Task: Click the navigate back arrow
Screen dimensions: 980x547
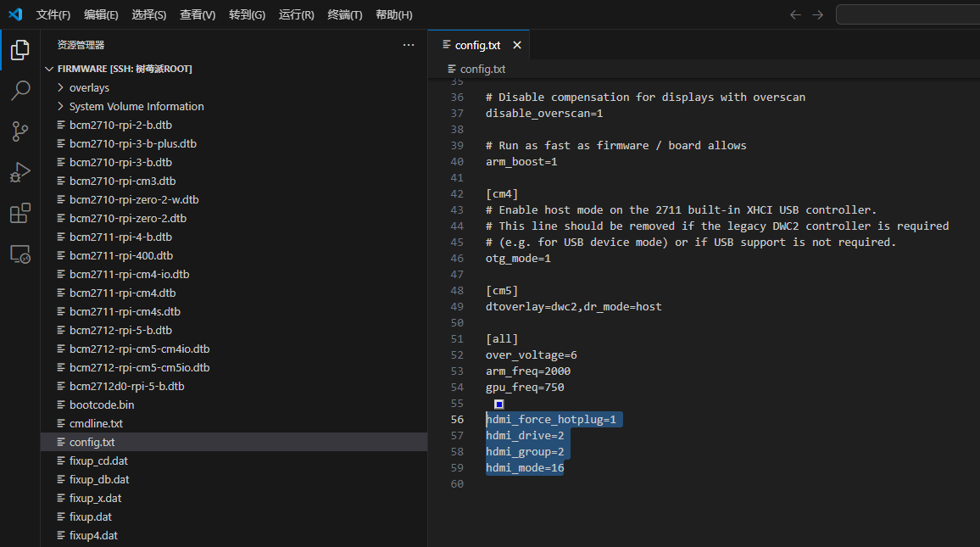Action: [x=795, y=14]
